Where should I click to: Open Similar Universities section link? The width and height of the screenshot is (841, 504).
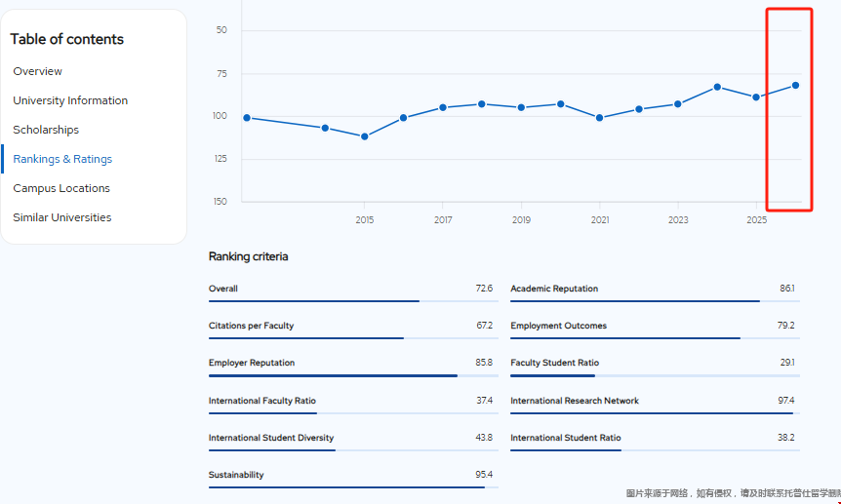[x=62, y=217]
